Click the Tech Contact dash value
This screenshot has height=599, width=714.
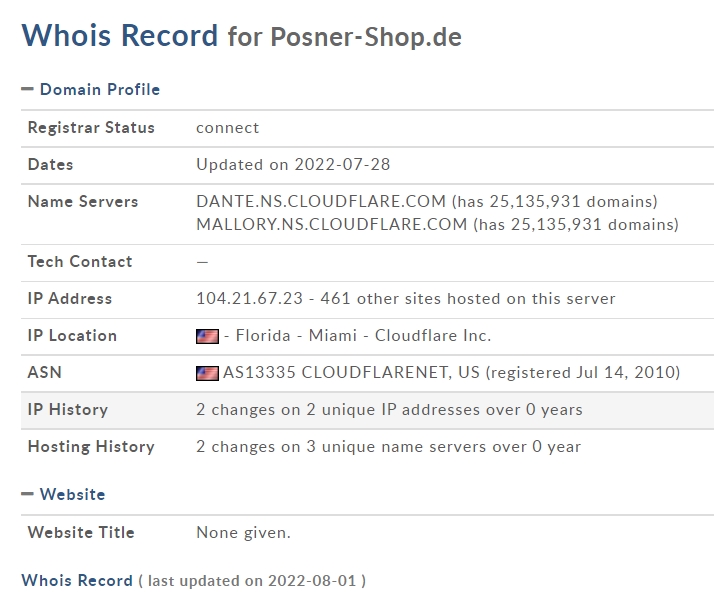pos(202,262)
